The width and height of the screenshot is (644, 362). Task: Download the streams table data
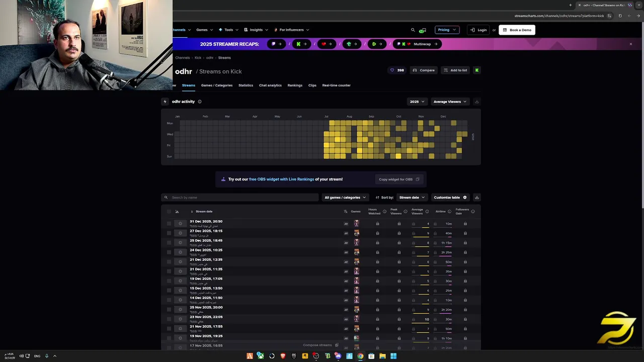click(x=476, y=198)
